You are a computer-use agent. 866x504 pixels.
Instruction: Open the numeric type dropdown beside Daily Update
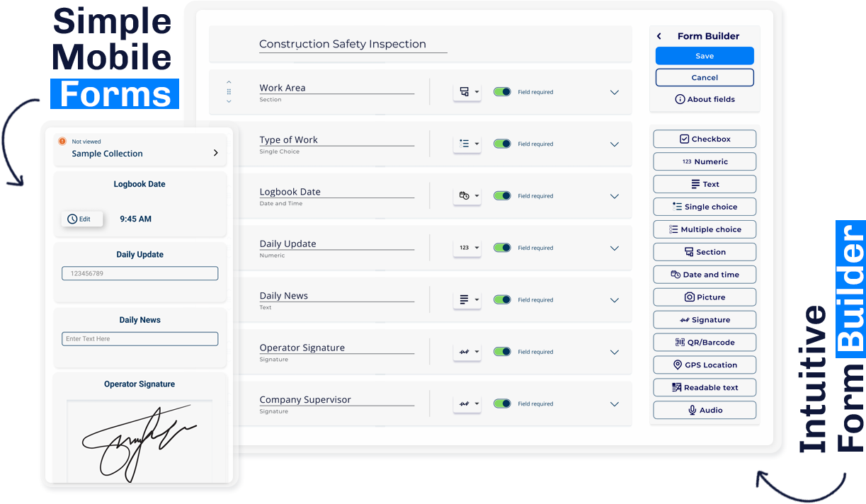[467, 248]
